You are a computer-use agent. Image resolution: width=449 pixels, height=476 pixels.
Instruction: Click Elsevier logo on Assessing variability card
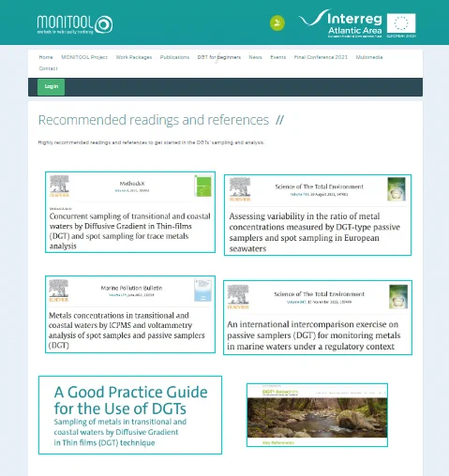pyautogui.click(x=240, y=189)
